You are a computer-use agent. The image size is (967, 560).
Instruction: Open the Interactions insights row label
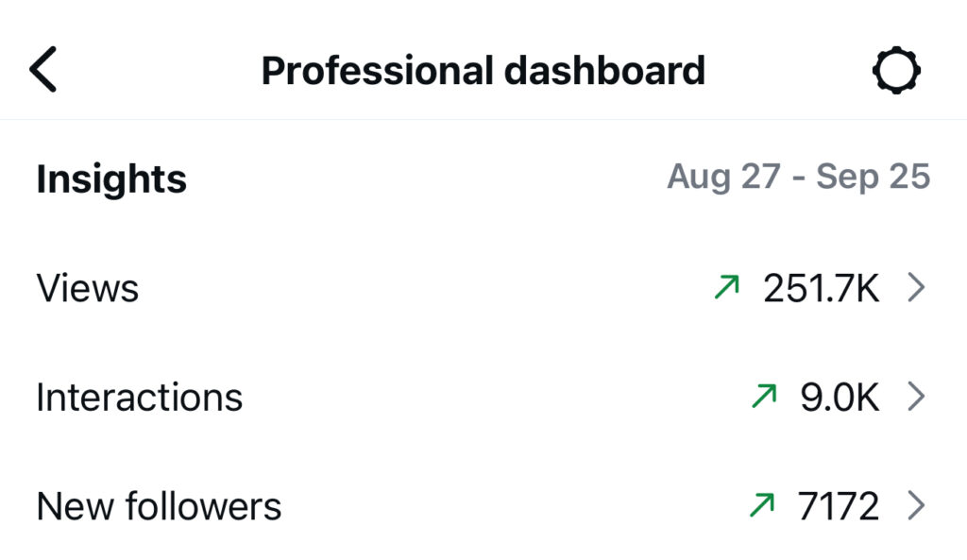coord(140,398)
